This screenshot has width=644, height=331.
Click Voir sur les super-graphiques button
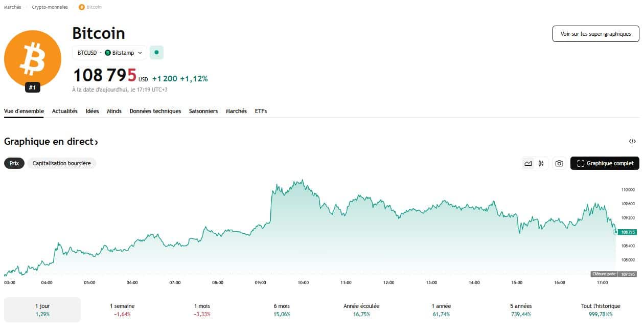point(595,34)
